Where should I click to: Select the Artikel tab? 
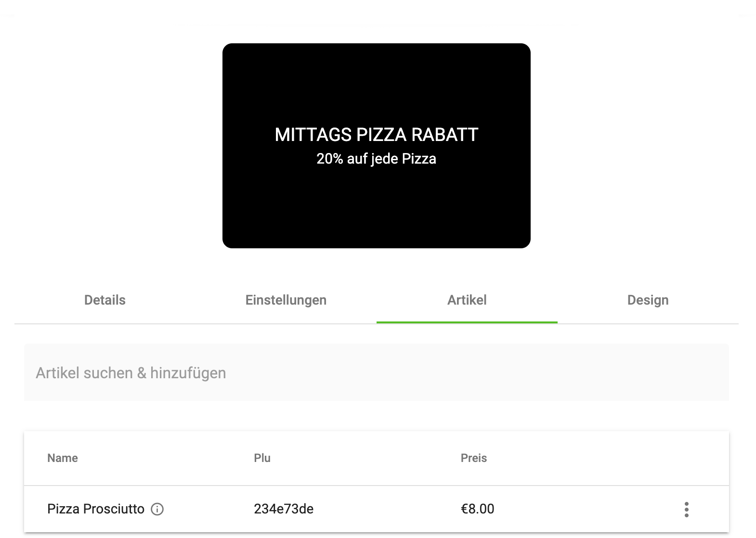point(467,300)
